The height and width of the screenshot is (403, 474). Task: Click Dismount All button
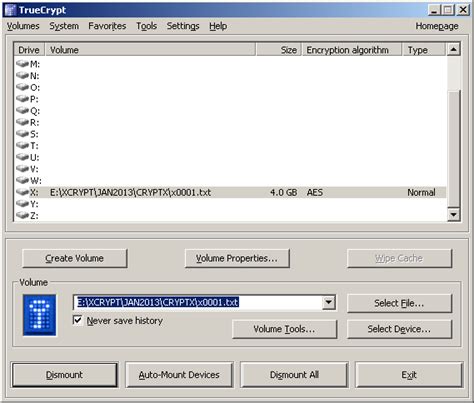(x=294, y=375)
